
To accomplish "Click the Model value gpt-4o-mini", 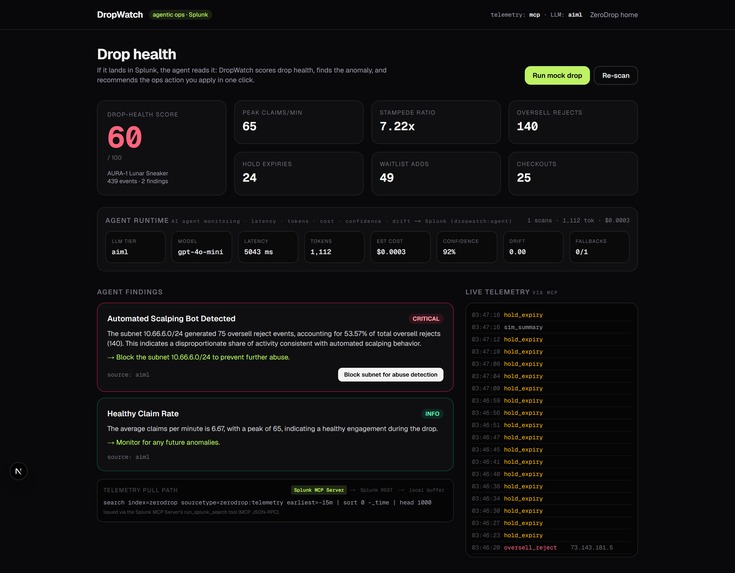I will click(x=201, y=252).
